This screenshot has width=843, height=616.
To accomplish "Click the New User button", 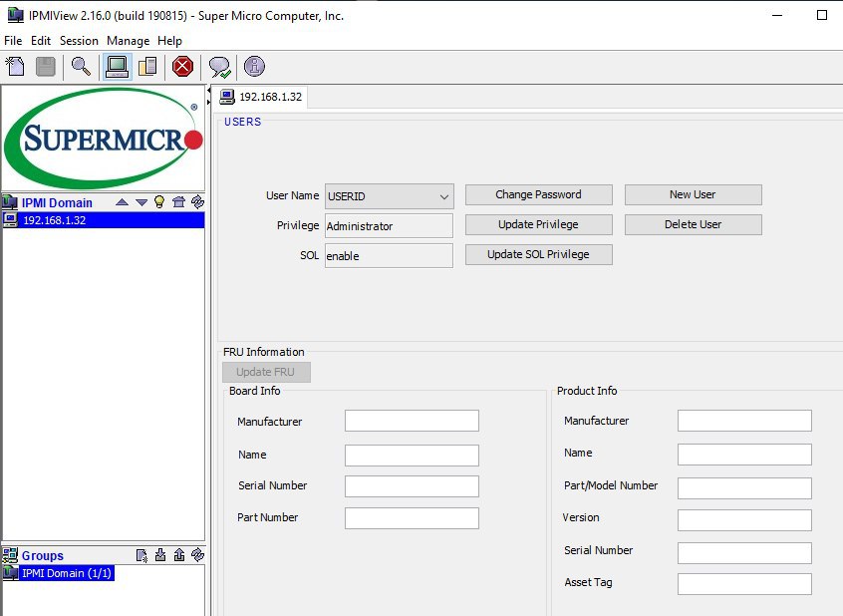I will [x=693, y=194].
